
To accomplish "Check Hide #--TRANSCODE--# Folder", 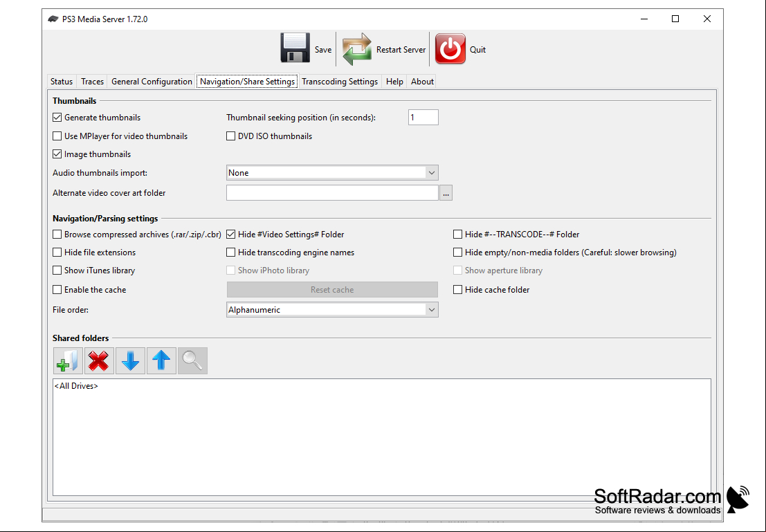I will [x=457, y=234].
